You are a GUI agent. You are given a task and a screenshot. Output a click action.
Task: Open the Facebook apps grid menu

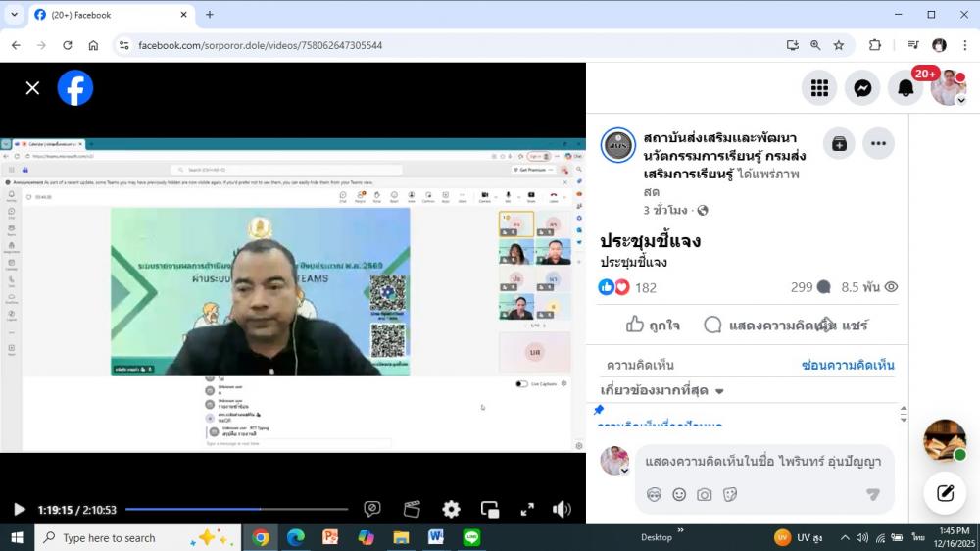tap(819, 88)
